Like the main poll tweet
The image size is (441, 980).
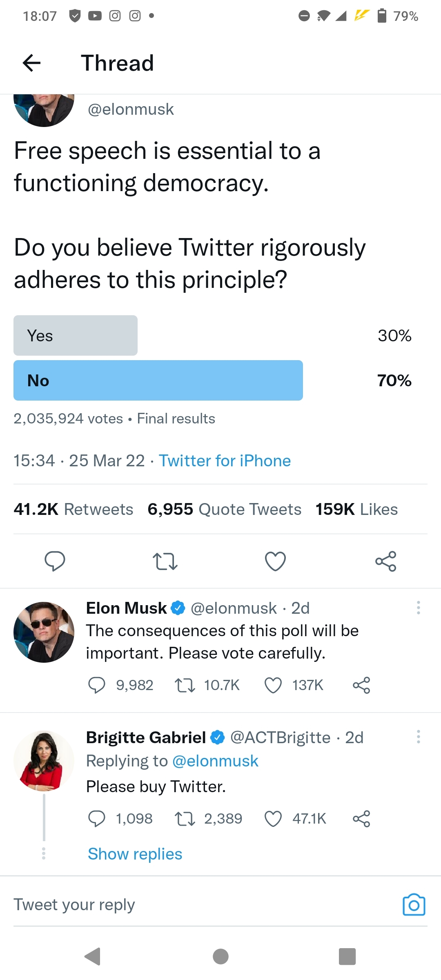click(x=275, y=561)
